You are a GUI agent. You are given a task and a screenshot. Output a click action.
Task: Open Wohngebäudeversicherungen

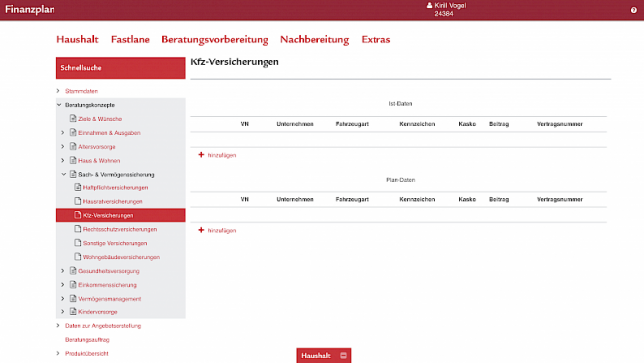121,257
